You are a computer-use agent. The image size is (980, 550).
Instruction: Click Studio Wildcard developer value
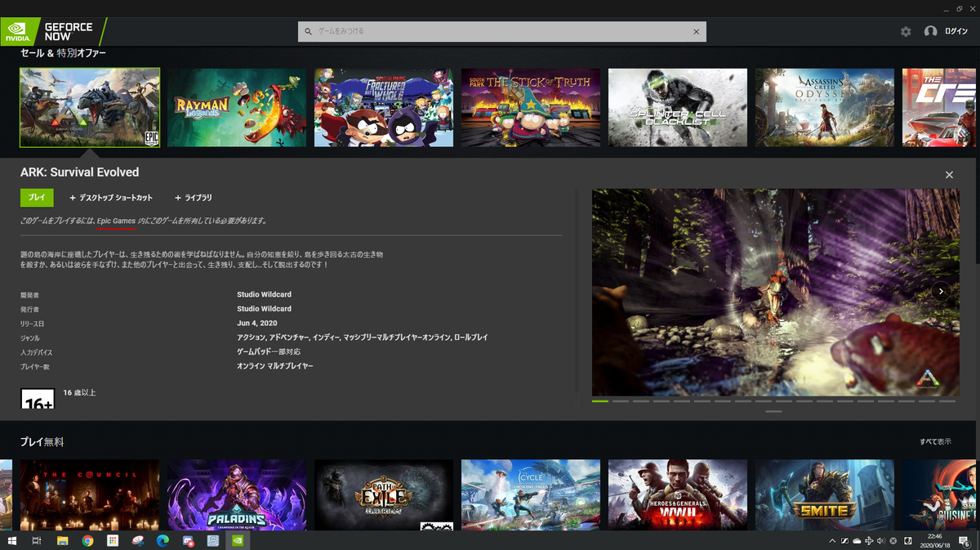point(264,294)
